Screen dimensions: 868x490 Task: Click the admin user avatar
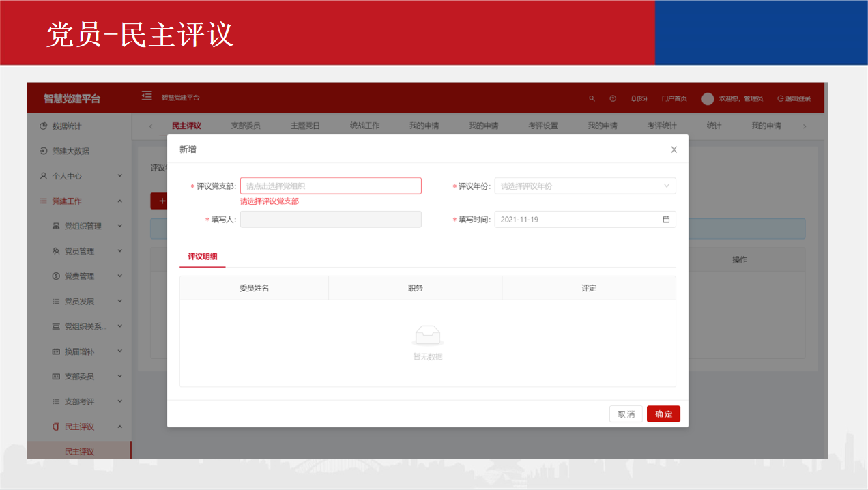click(x=708, y=99)
